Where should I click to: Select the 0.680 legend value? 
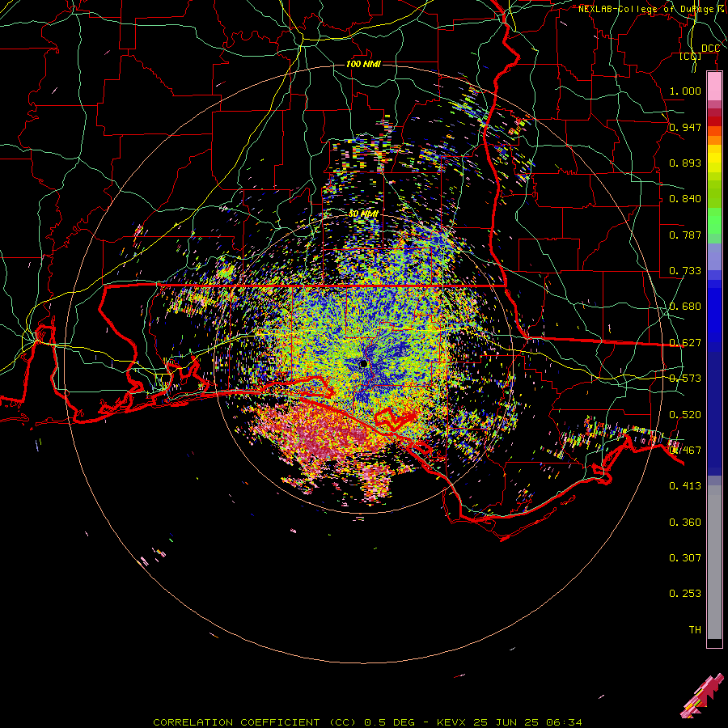pyautogui.click(x=685, y=307)
